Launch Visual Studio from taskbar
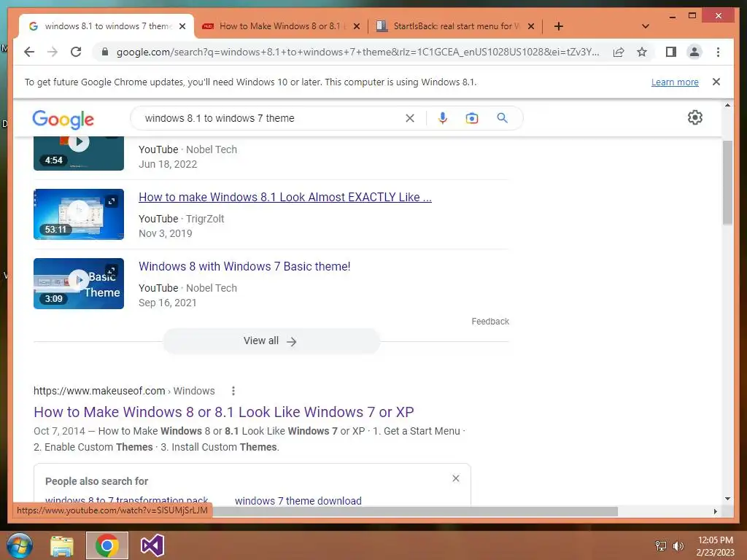The image size is (747, 560). (152, 545)
